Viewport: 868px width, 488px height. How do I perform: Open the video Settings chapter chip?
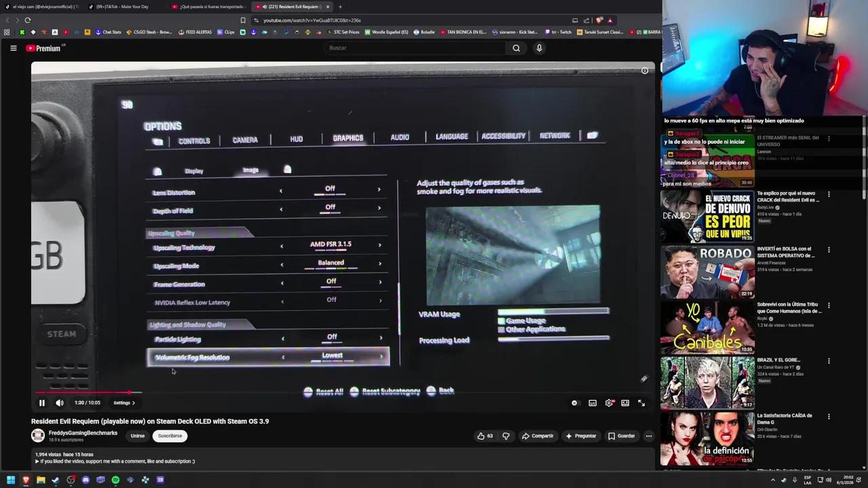click(x=123, y=403)
